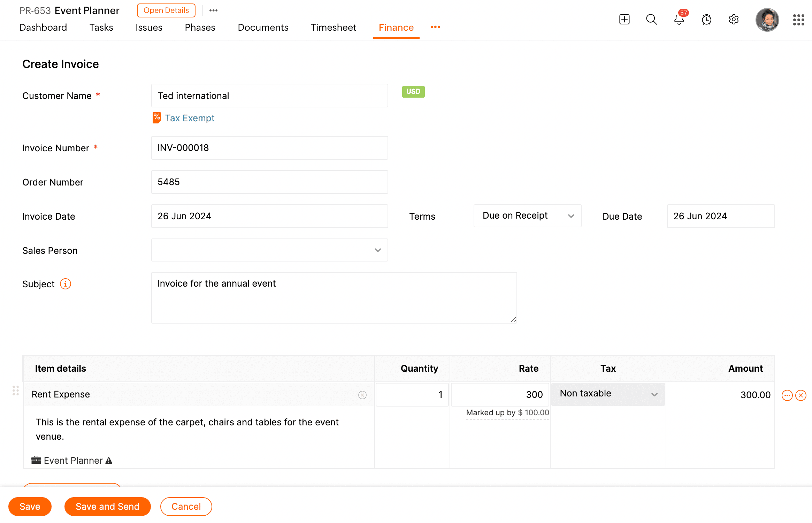Viewport: 812px width, 523px height.
Task: Click the quick add plus icon
Action: click(624, 19)
